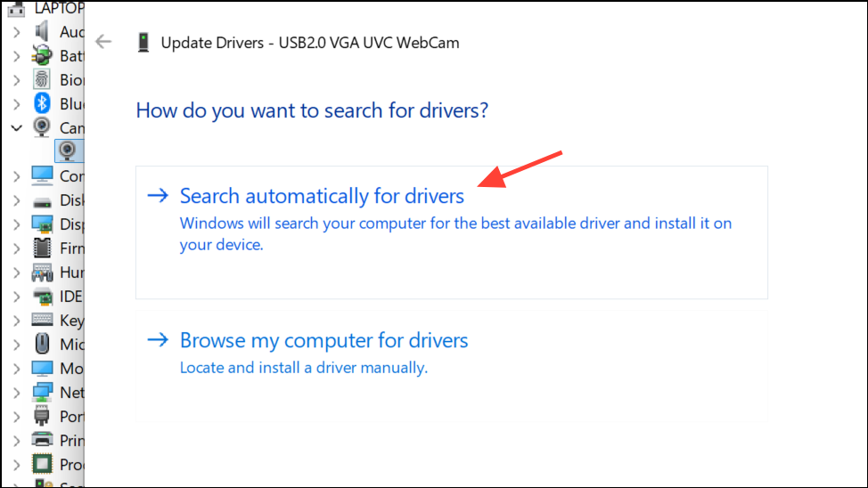The width and height of the screenshot is (868, 488).
Task: Select the Bluetooth category icon
Action: 42,103
